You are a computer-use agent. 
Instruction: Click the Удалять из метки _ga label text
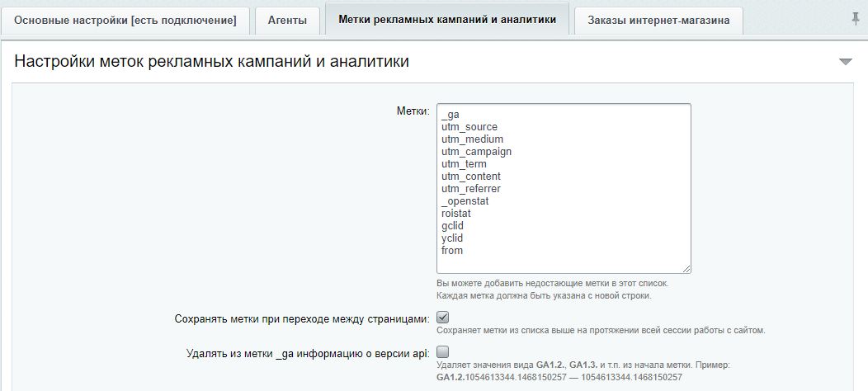[x=307, y=353]
